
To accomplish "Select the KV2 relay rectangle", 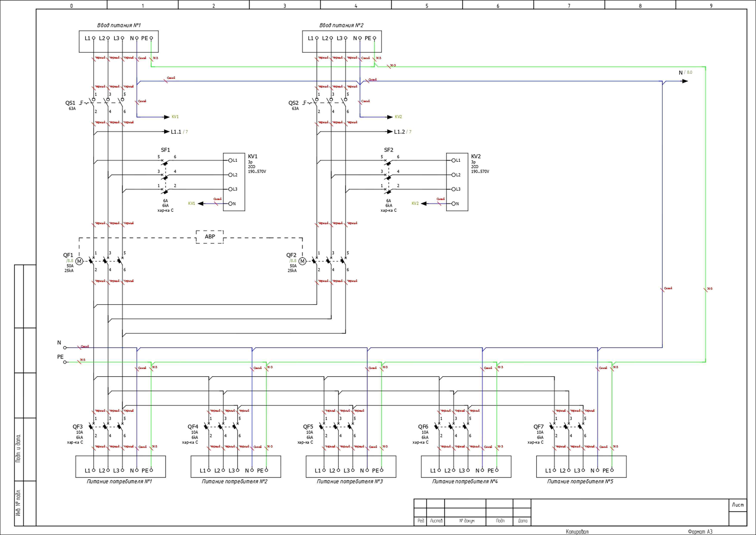I will [457, 182].
